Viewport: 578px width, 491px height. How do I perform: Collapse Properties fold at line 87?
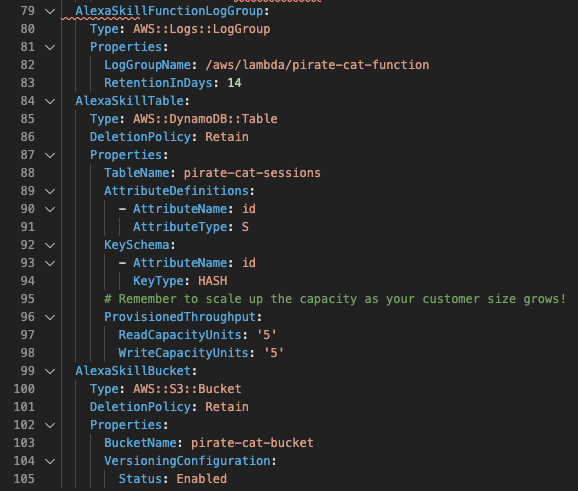tap(50, 155)
